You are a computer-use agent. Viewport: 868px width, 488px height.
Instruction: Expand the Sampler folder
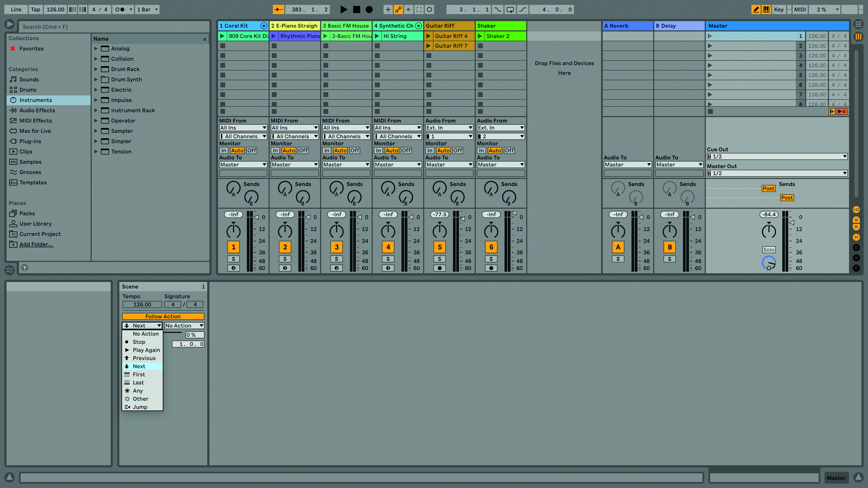coord(96,131)
